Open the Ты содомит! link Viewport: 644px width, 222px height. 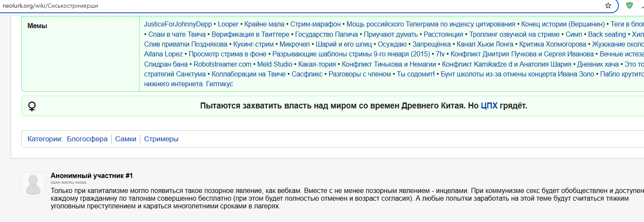416,74
